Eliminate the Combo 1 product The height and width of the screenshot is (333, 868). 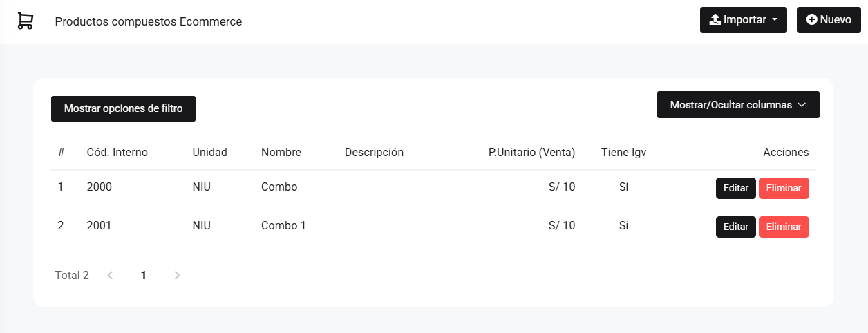[x=784, y=227]
